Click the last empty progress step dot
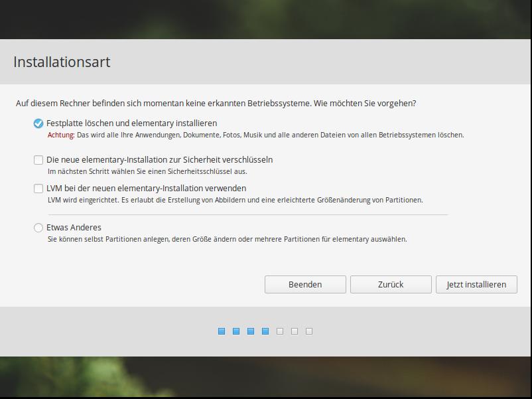The height and width of the screenshot is (399, 532). (309, 331)
